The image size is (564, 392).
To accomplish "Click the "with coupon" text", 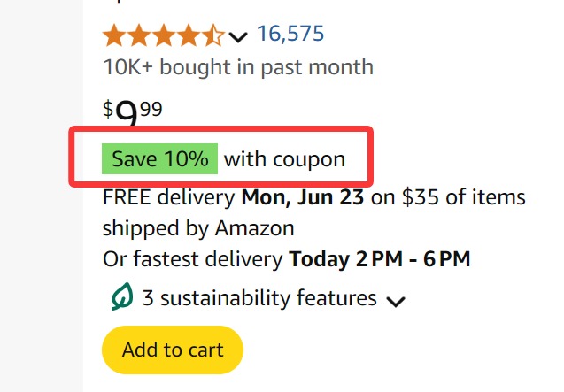I will [x=284, y=159].
